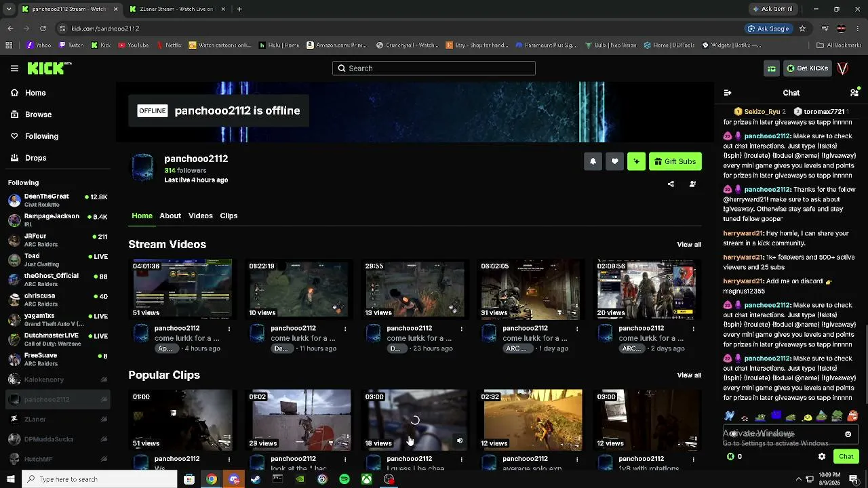Click the Windows taskbar search box
This screenshot has height=488, width=868.
[x=99, y=479]
